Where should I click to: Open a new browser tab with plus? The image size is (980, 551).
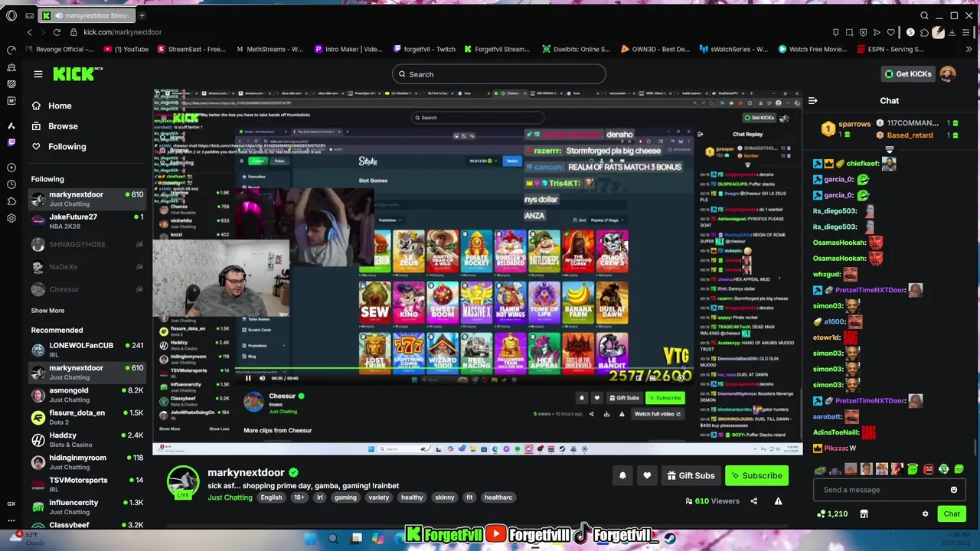(142, 15)
